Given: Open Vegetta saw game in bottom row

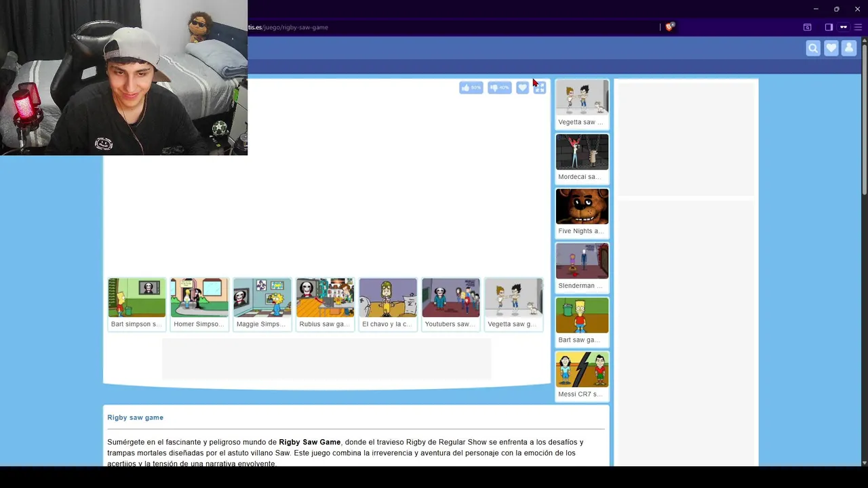Looking at the screenshot, I should pos(513,298).
